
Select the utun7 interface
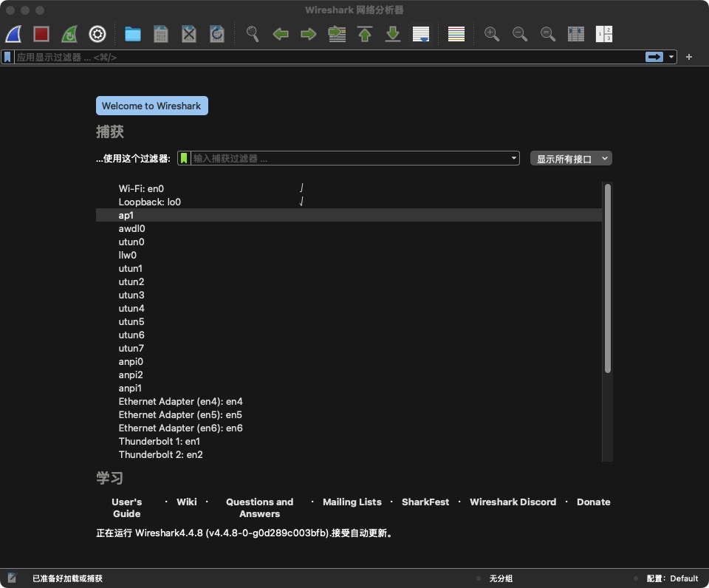click(349, 348)
